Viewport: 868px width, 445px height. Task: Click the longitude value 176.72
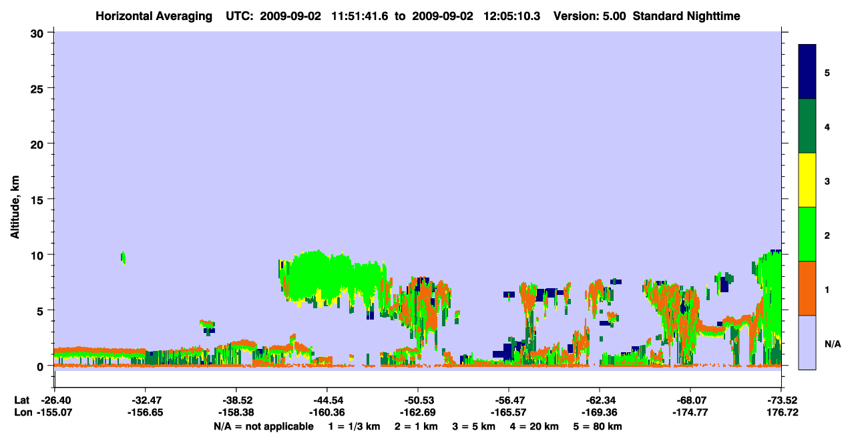782,412
